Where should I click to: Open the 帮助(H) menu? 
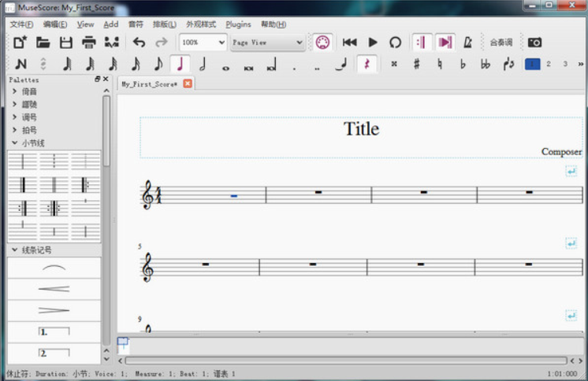coord(274,24)
